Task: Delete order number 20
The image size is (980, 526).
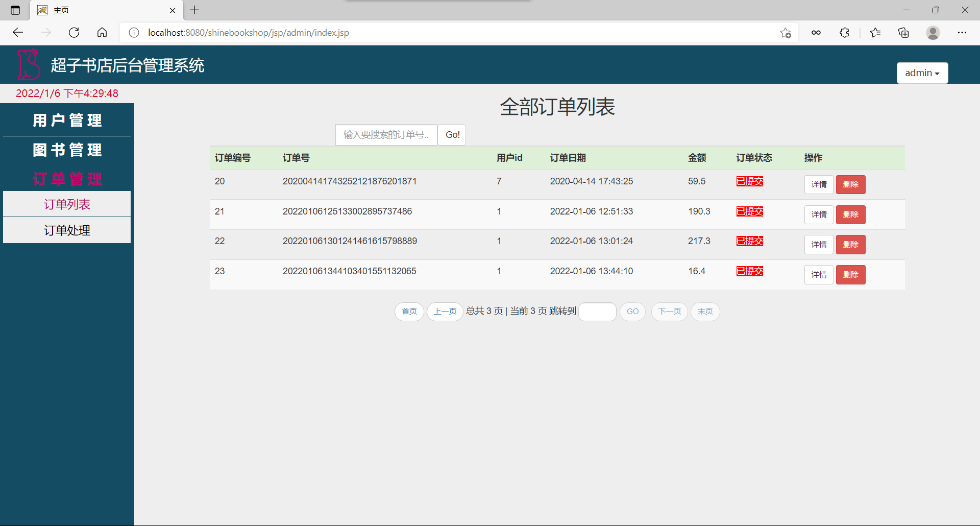Action: (850, 184)
